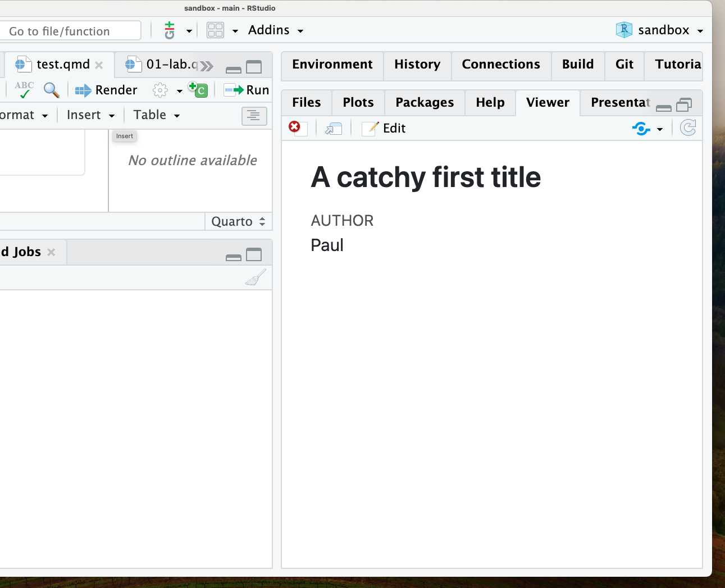Click the Go to file/function field
The width and height of the screenshot is (725, 588).
click(x=70, y=31)
